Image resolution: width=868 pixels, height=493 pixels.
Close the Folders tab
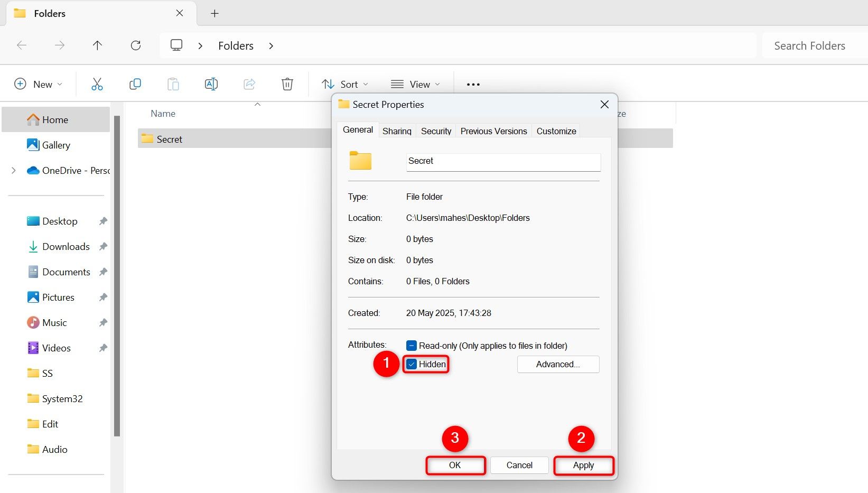coord(180,13)
